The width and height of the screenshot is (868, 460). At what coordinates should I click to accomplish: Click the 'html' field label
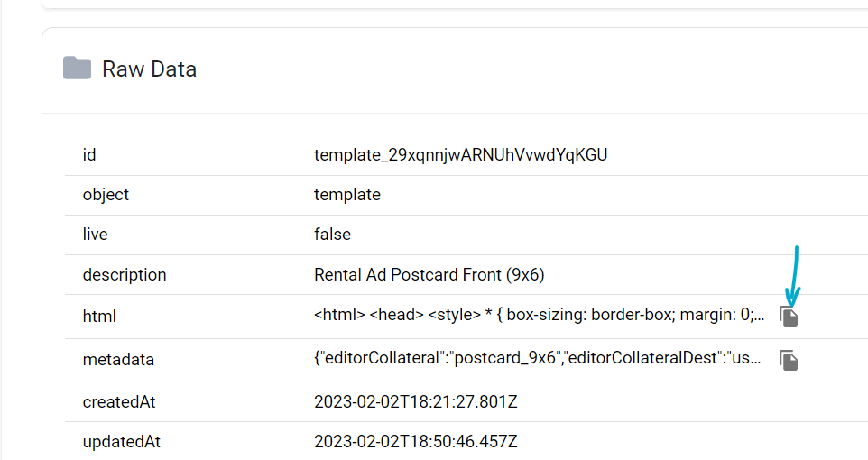tap(99, 317)
